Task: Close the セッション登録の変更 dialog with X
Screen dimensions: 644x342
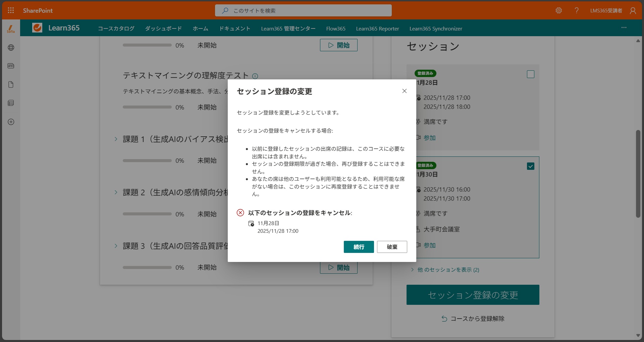Action: [x=405, y=91]
